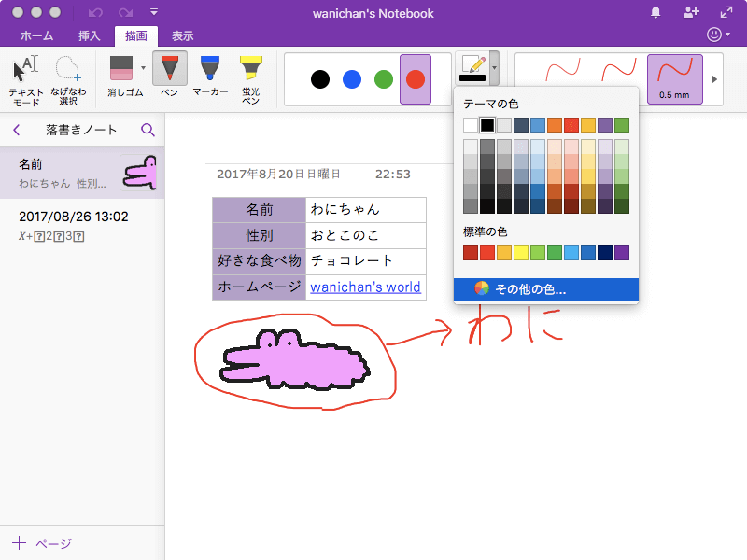Open the smiley feedback menu
Image resolution: width=747 pixels, height=560 pixels.
718,35
